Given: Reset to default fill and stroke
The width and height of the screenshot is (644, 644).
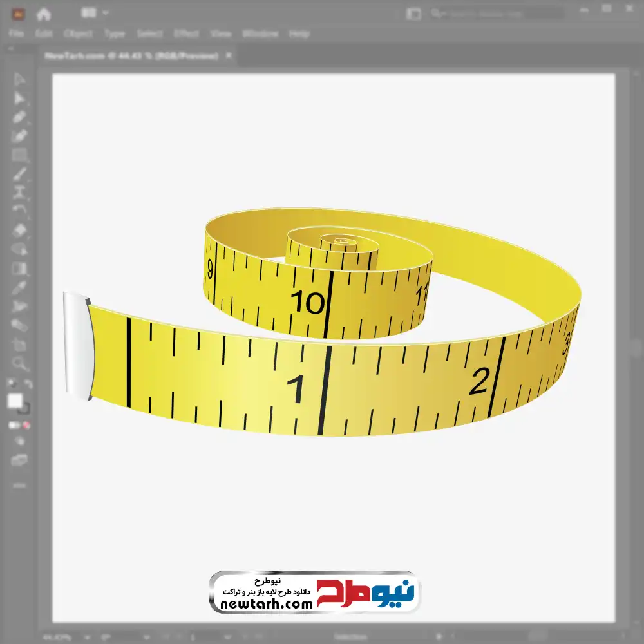Looking at the screenshot, I should tap(12, 383).
